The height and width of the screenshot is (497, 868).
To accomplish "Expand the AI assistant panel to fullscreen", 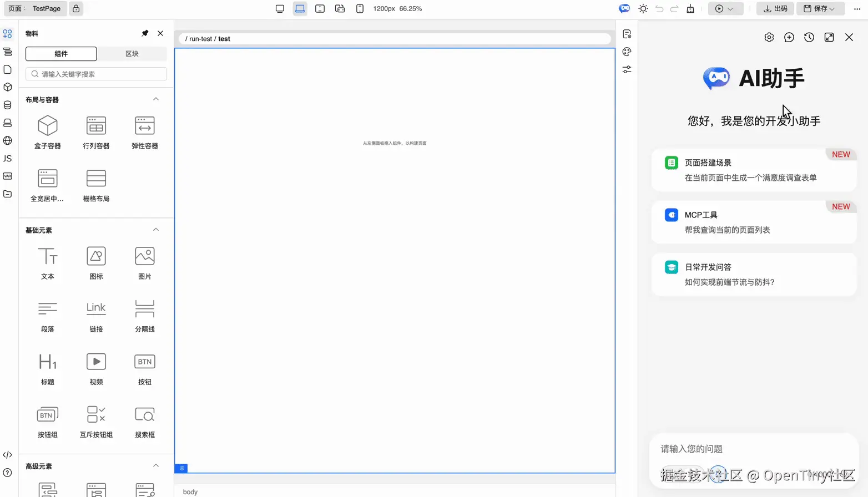I will [x=829, y=37].
